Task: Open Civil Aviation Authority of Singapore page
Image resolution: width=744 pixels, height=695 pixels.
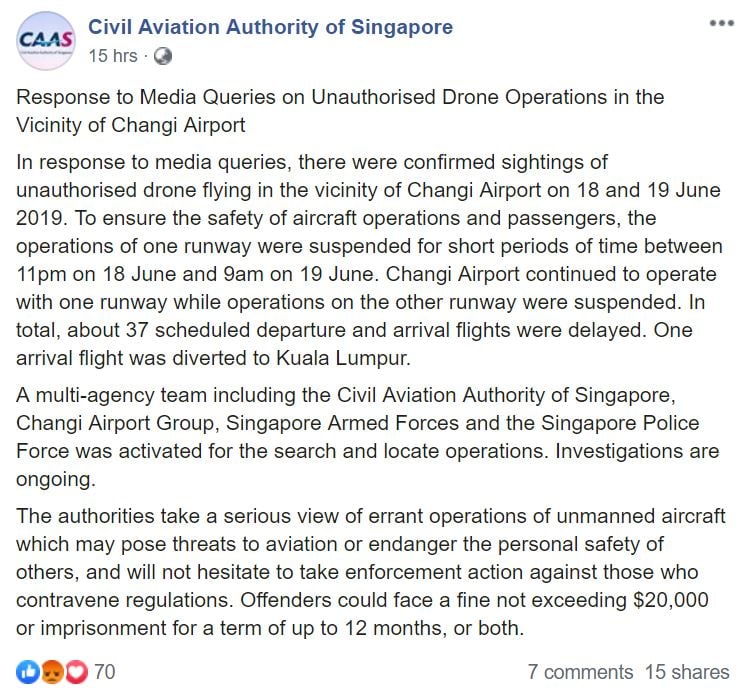Action: [x=270, y=27]
